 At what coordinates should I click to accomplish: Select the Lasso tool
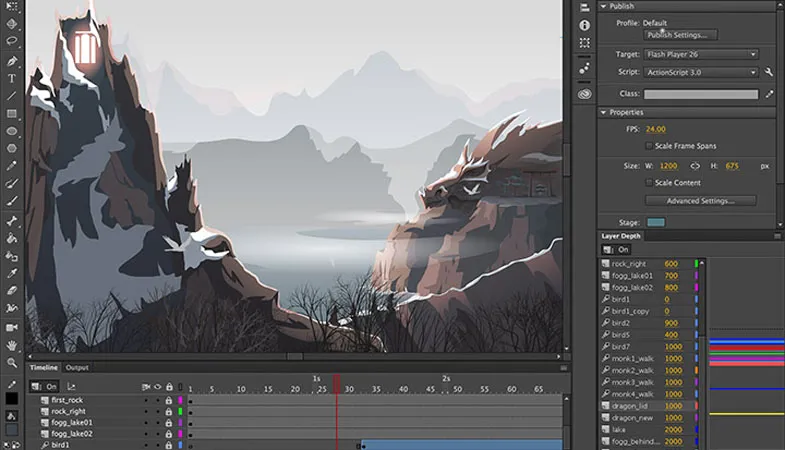12,41
